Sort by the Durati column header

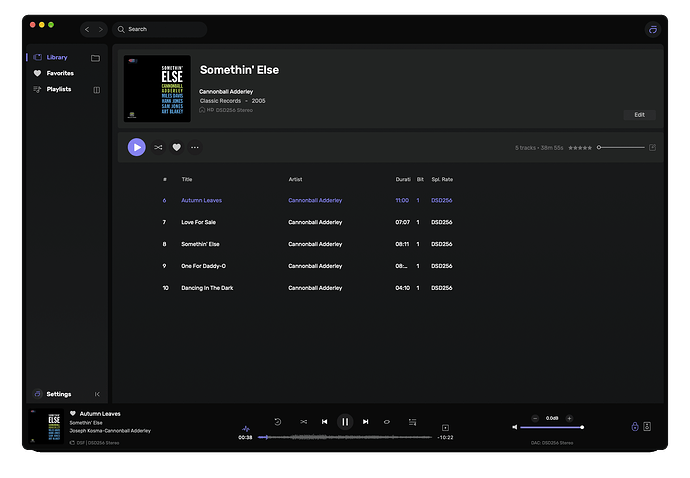tap(403, 179)
